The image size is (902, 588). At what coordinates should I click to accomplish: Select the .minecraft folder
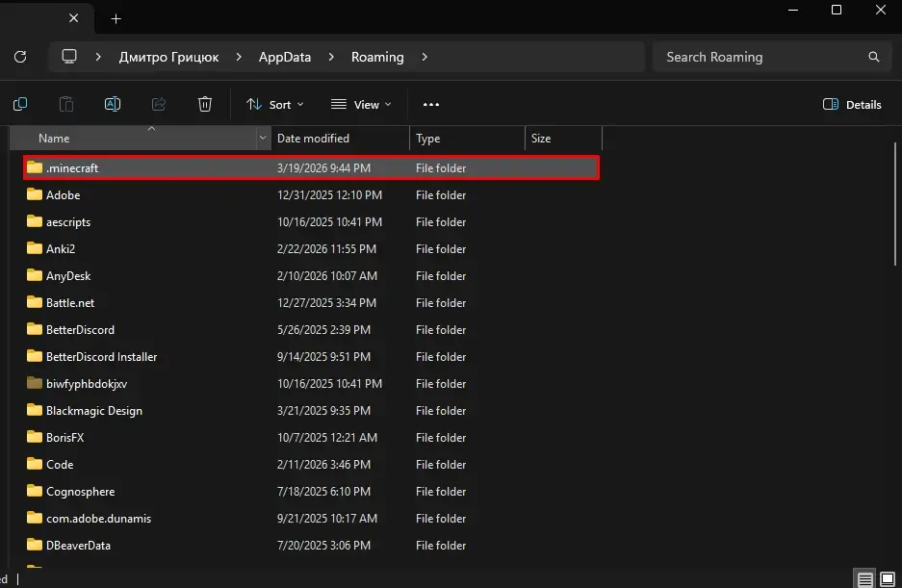point(72,167)
